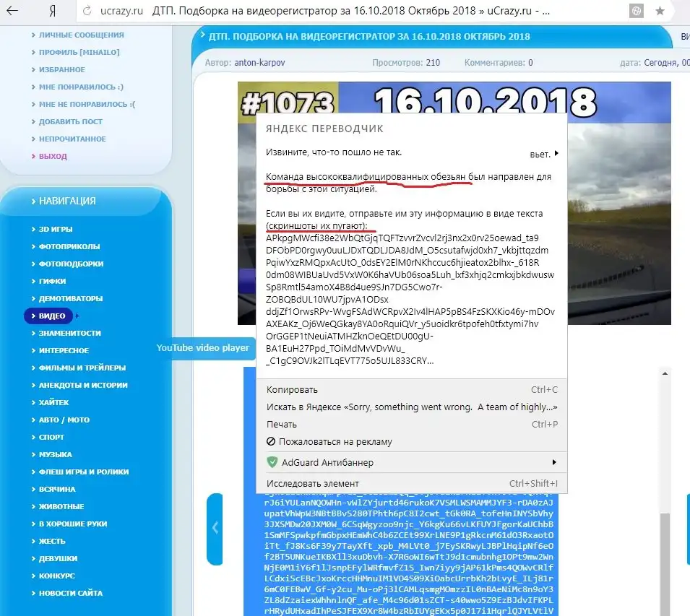The image size is (690, 616).
Task: Open author link anton-karpov
Action: pyautogui.click(x=259, y=63)
